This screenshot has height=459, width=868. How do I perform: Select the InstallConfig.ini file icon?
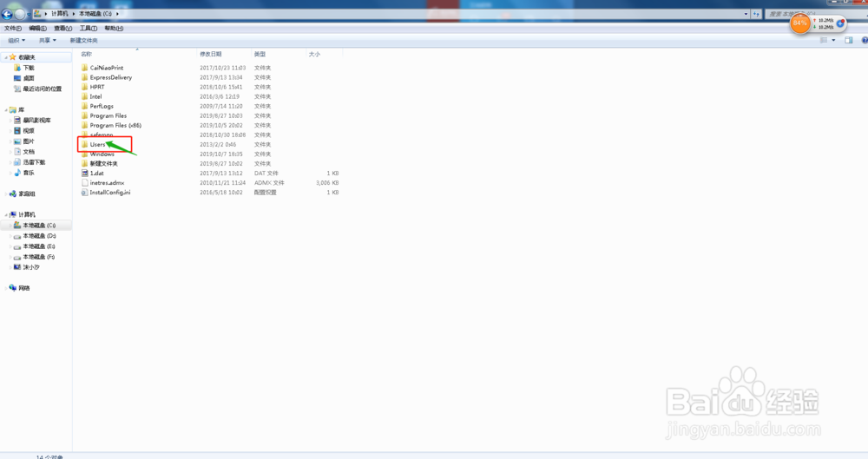pyautogui.click(x=85, y=192)
